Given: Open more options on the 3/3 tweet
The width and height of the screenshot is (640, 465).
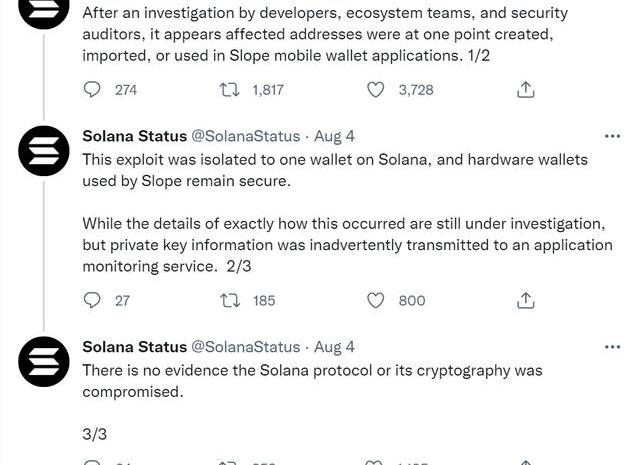Looking at the screenshot, I should click(x=612, y=347).
